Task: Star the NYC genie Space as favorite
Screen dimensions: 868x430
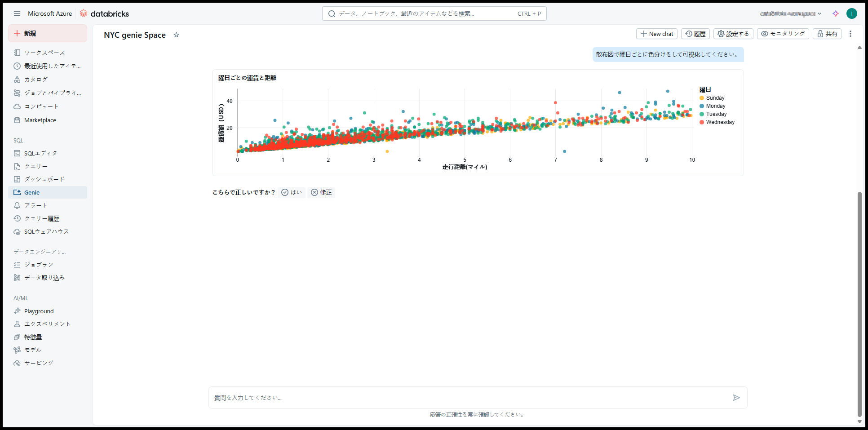Action: point(176,35)
